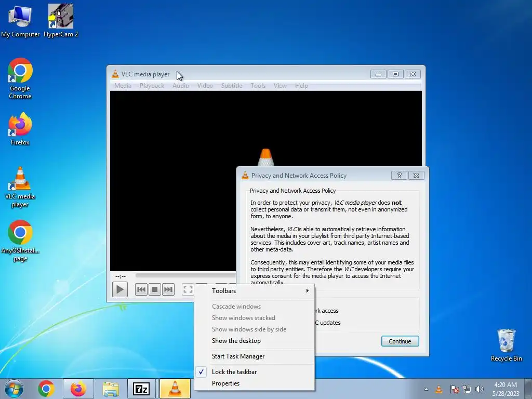Launch Firefox from the taskbar

[x=78, y=389]
